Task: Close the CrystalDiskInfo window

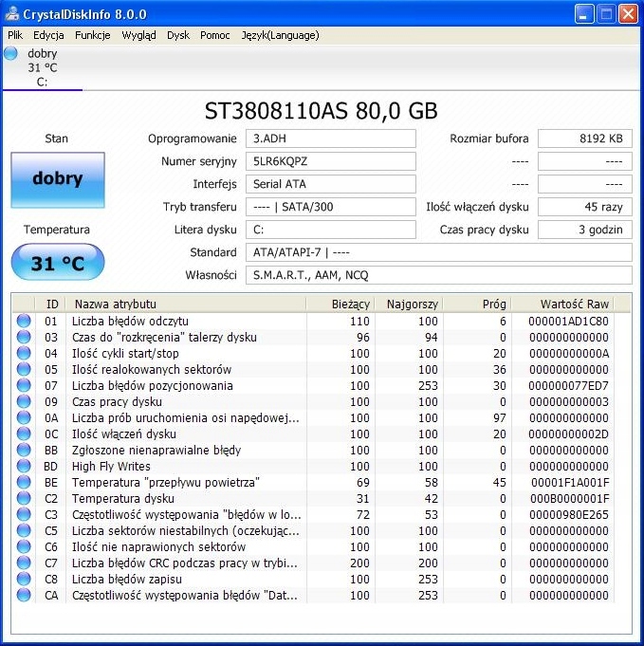Action: coord(628,14)
